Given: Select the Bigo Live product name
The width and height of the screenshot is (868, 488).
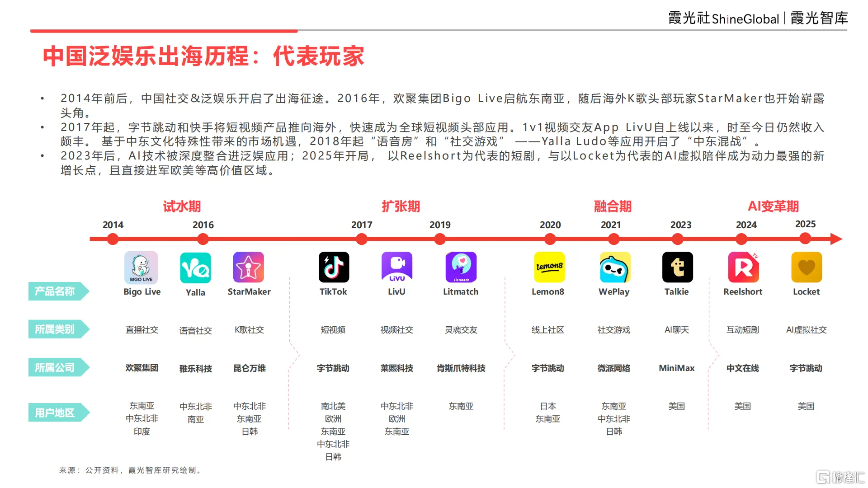Looking at the screenshot, I should pos(142,292).
